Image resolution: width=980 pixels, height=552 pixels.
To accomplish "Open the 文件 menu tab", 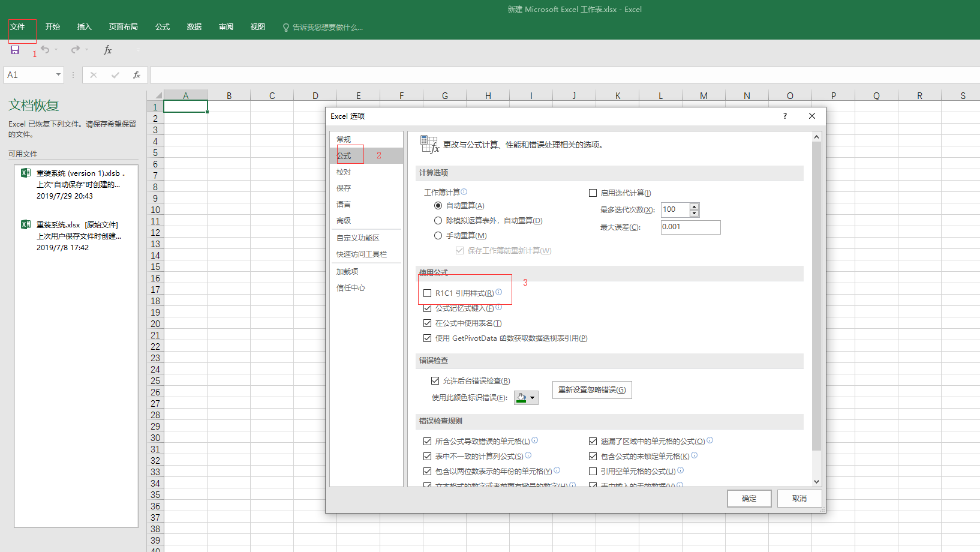I will pyautogui.click(x=17, y=27).
